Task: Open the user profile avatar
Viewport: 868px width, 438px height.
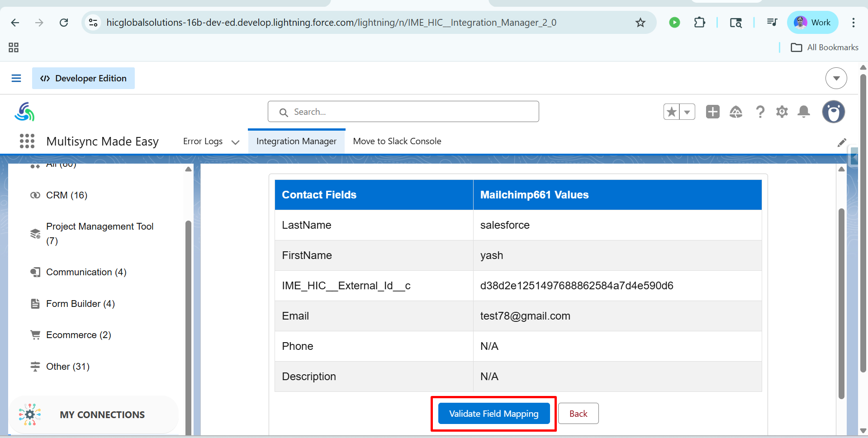Action: 834,112
